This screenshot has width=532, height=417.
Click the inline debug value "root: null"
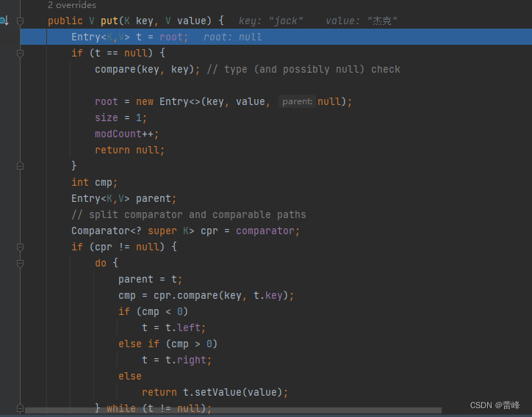pyautogui.click(x=232, y=37)
